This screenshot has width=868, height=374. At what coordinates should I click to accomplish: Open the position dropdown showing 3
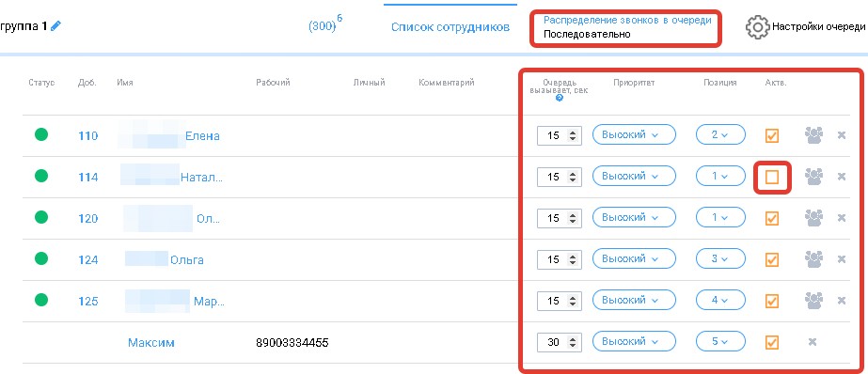click(720, 259)
